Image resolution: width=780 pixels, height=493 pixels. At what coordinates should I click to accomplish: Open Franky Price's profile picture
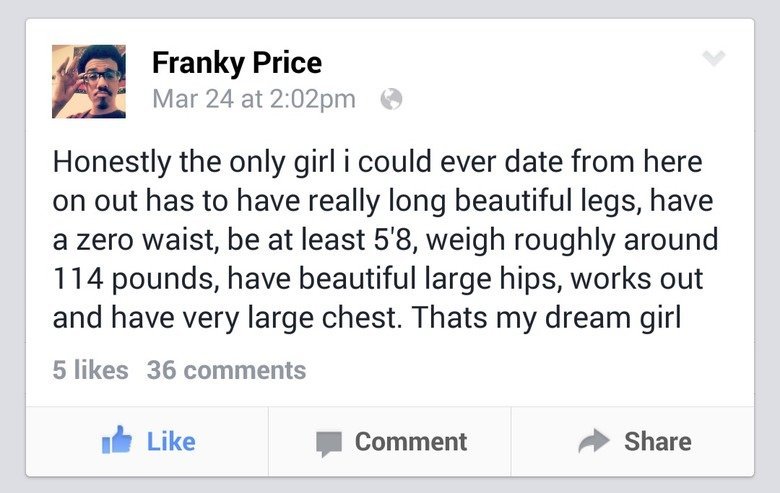[89, 81]
